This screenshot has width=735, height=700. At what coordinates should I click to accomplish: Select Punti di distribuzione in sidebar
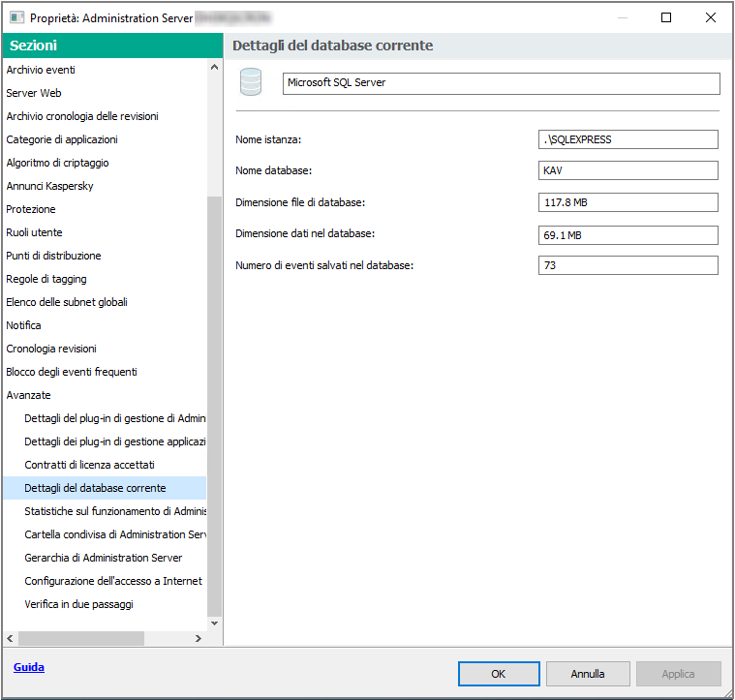point(53,256)
